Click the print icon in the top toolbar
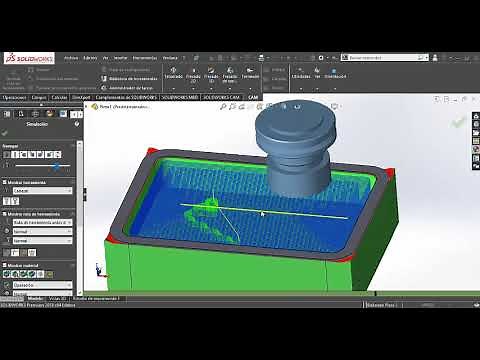 [x=261, y=58]
